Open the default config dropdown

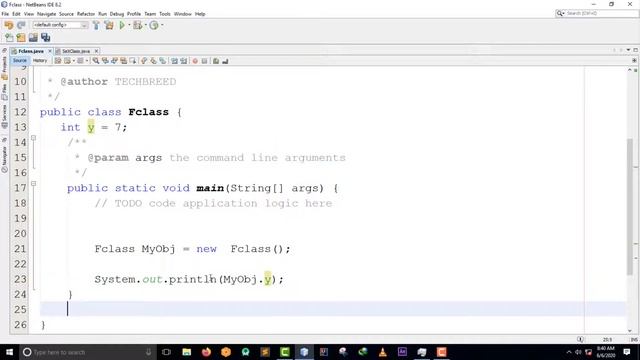click(x=60, y=25)
